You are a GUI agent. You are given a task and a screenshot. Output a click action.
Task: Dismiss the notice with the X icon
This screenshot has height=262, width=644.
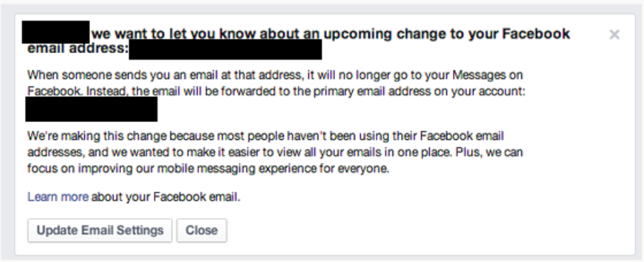point(614,35)
